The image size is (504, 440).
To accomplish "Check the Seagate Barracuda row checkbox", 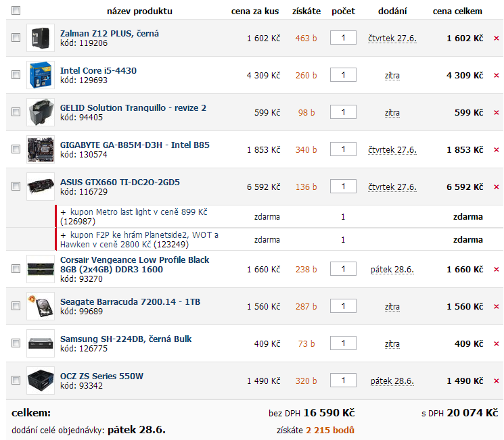I will tap(16, 305).
